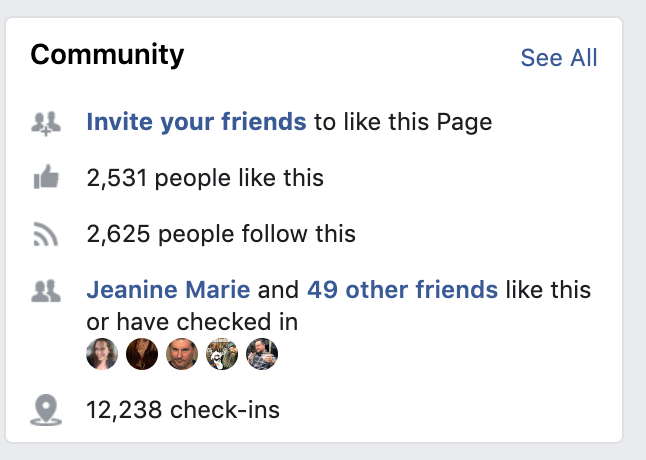Click the 2,531 people like this text
646x460 pixels.
coord(205,178)
